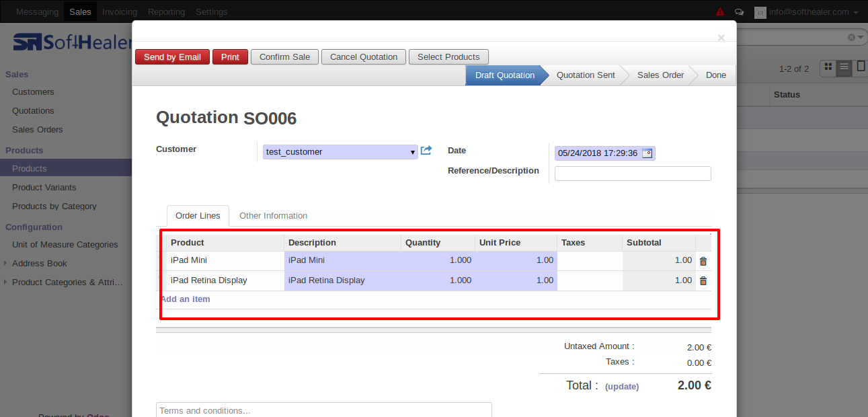Screen dimensions: 868x417
Task: Open the info@softhealer.com user menu
Action: point(814,11)
